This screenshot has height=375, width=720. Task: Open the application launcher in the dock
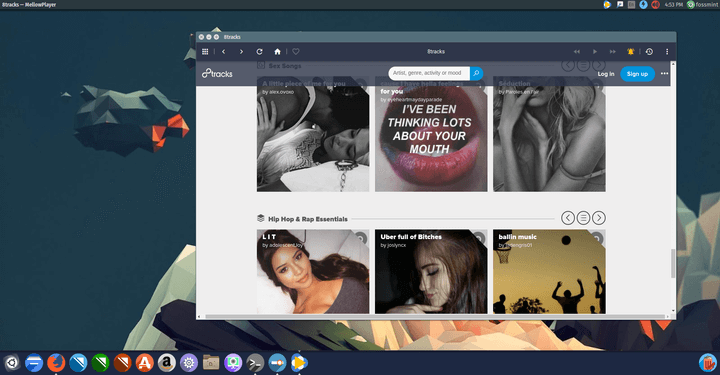[x=12, y=363]
